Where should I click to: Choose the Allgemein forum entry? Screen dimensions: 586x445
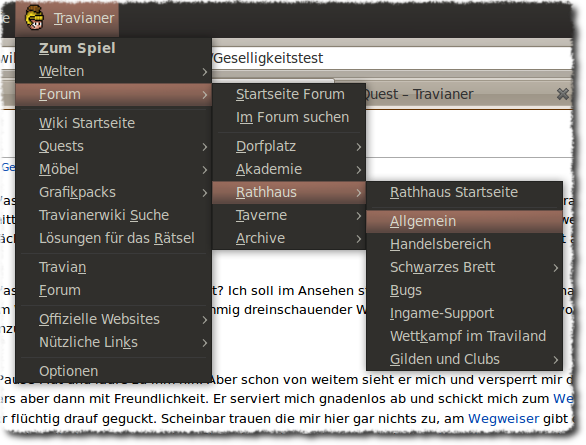tap(465, 222)
